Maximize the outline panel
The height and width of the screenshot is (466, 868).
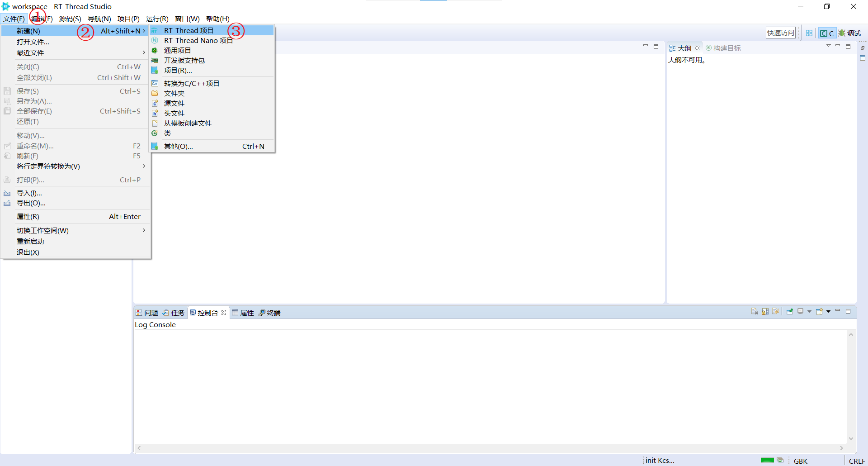(x=848, y=47)
